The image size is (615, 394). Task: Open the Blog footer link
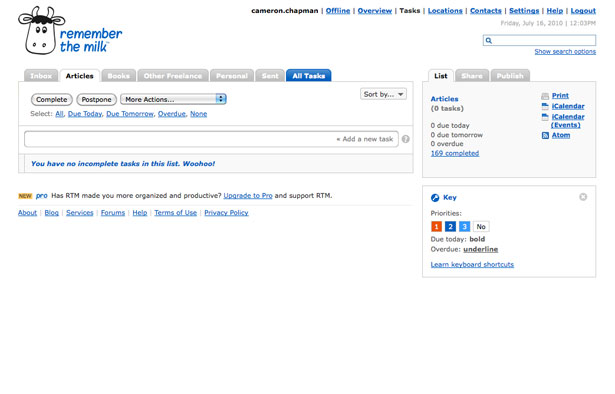pos(51,213)
